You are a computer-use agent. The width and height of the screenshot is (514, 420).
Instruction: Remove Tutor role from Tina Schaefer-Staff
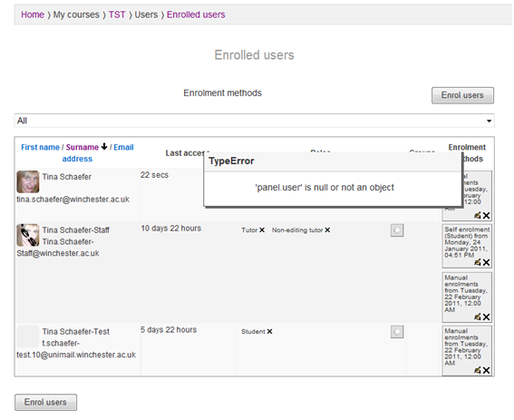262,230
